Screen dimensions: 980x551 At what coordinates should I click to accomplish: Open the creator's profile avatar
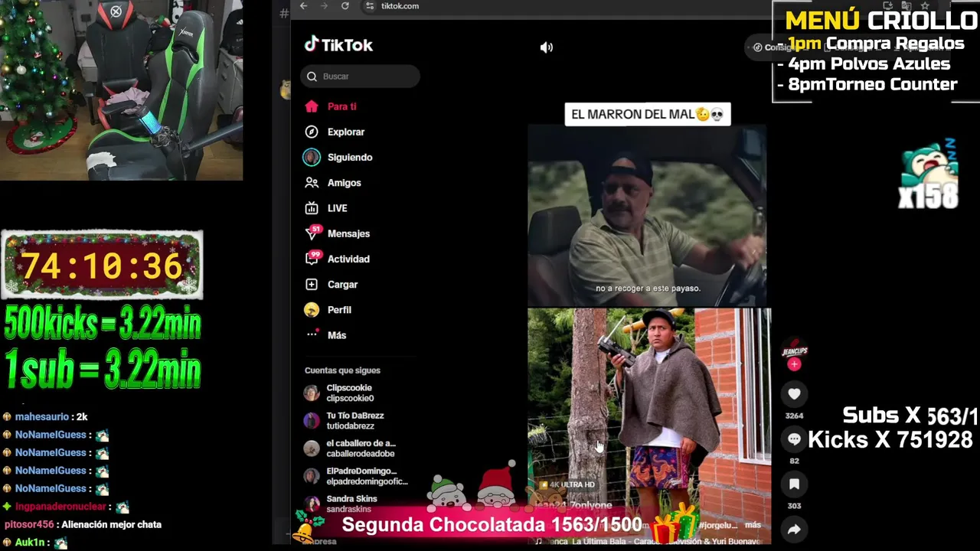click(x=794, y=350)
